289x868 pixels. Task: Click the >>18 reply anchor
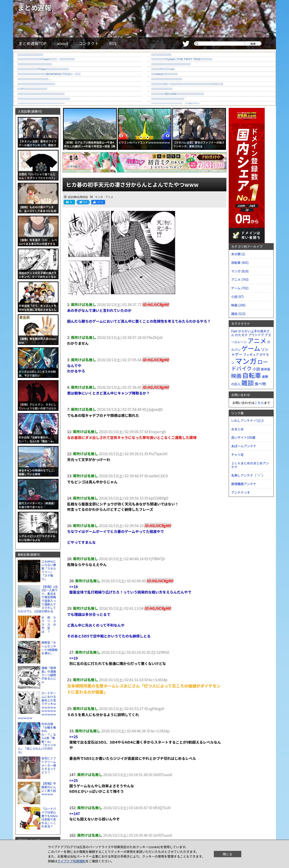(x=73, y=587)
